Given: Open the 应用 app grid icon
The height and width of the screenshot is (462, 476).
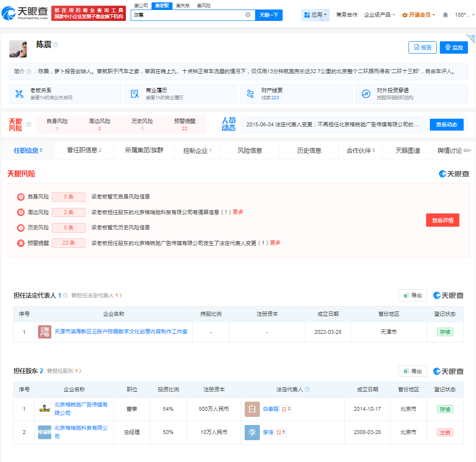Looking at the screenshot, I should point(306,15).
